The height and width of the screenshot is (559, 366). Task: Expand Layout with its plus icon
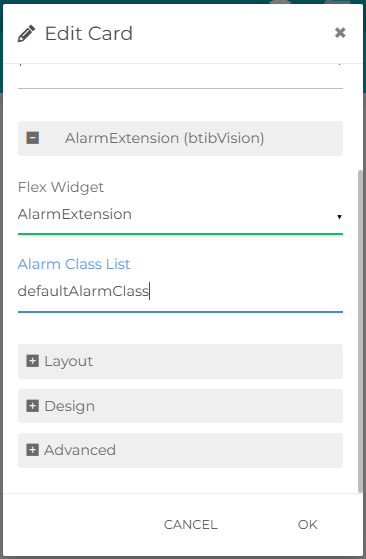32,361
